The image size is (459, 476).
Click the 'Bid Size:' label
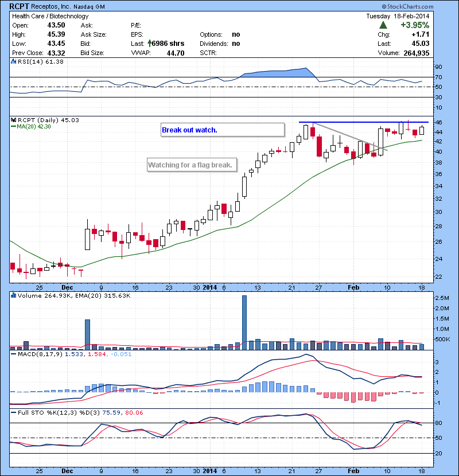point(92,53)
